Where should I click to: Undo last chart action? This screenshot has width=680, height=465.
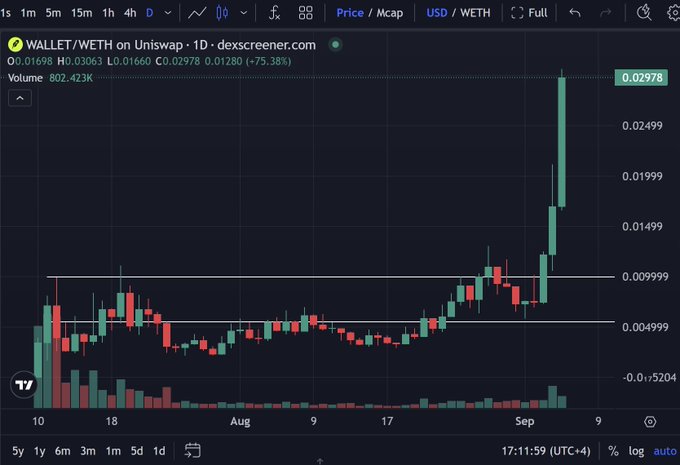[575, 13]
